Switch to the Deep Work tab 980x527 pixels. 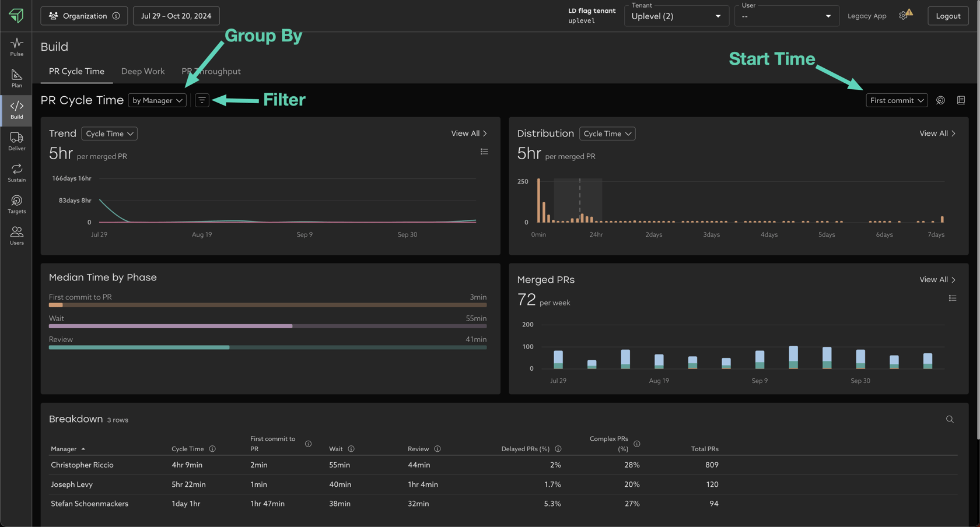click(x=143, y=71)
